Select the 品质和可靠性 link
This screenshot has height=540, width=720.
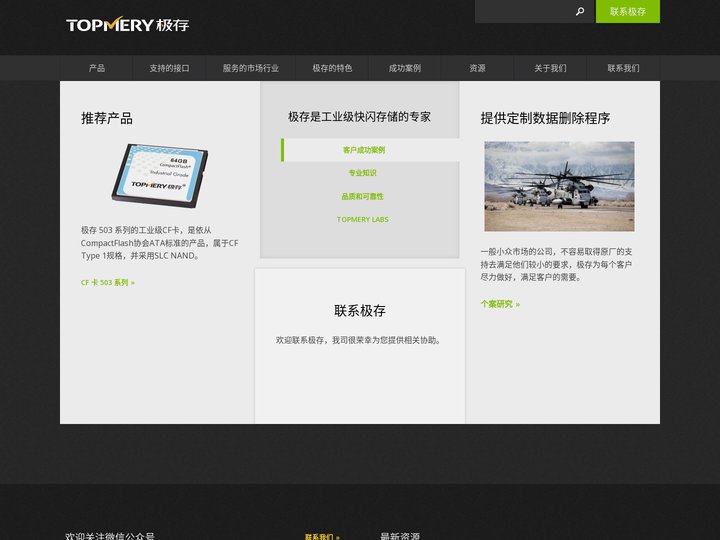pos(362,196)
